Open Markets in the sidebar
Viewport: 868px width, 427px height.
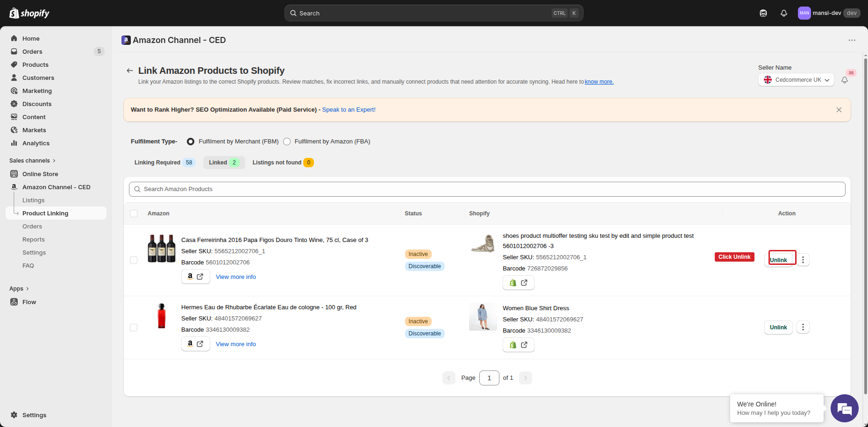(34, 130)
